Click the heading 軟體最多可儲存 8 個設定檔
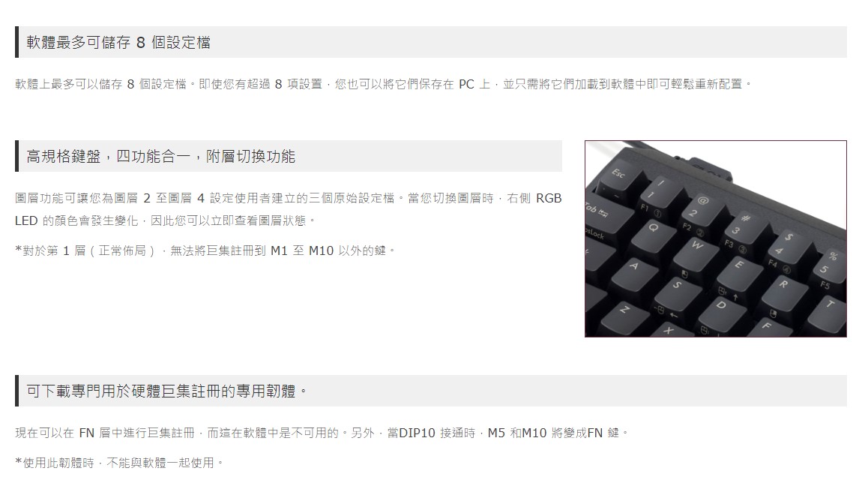Screen dimensions: 868x477 [x=118, y=42]
